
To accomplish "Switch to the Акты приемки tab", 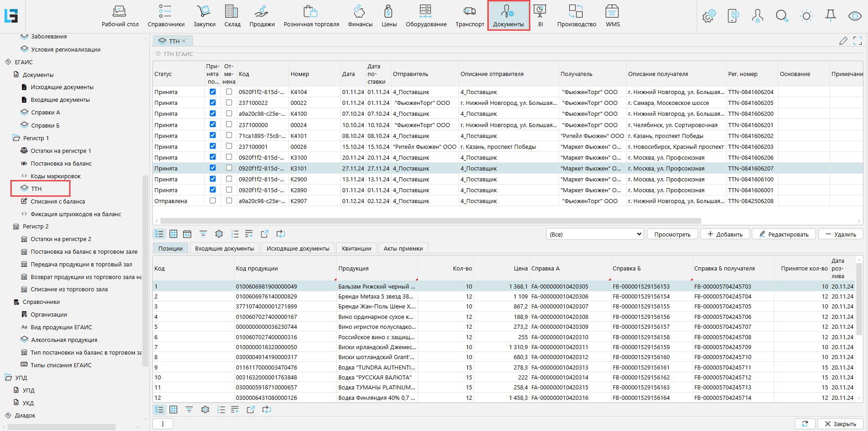I will tap(403, 248).
